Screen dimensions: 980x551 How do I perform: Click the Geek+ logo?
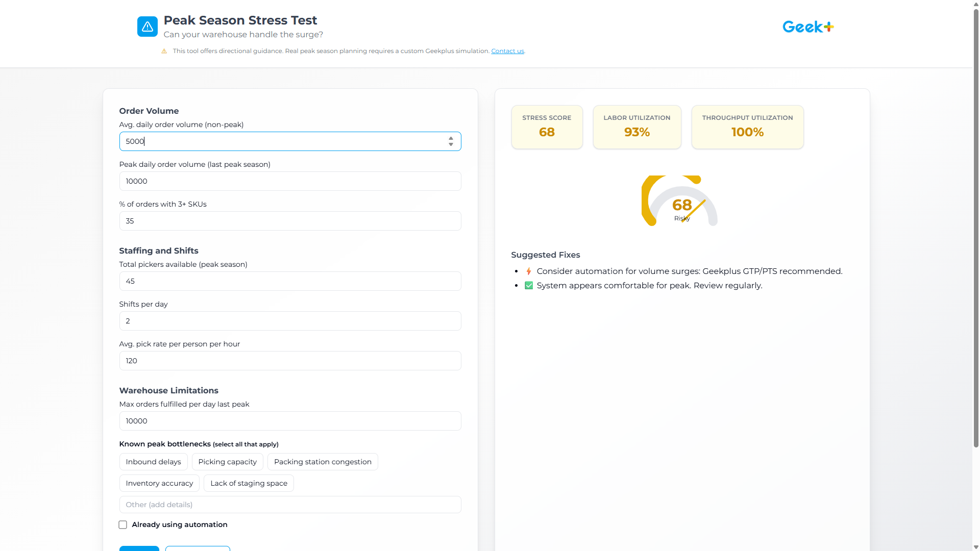point(807,27)
